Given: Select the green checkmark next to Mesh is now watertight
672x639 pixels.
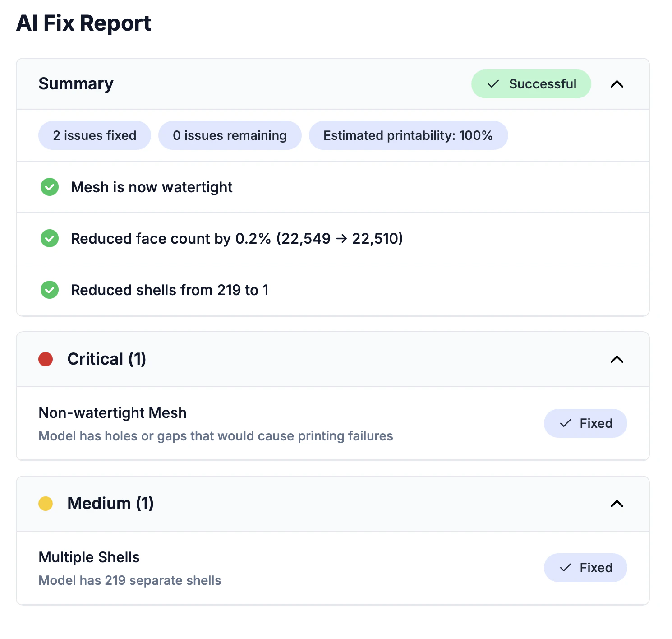Looking at the screenshot, I should 49,187.
